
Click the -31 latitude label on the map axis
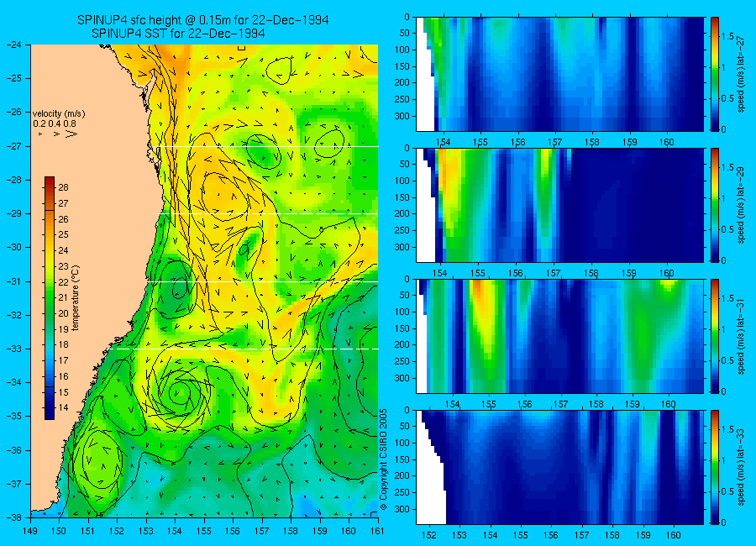point(14,281)
